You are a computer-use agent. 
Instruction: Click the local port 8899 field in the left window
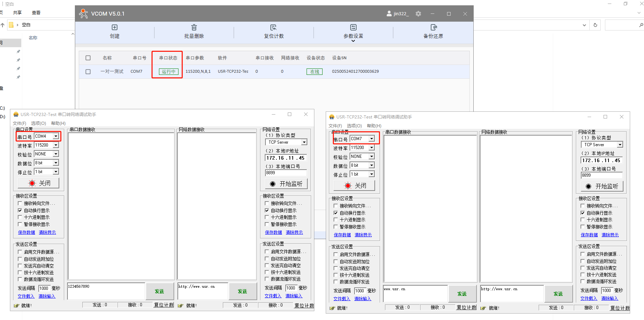pos(286,173)
